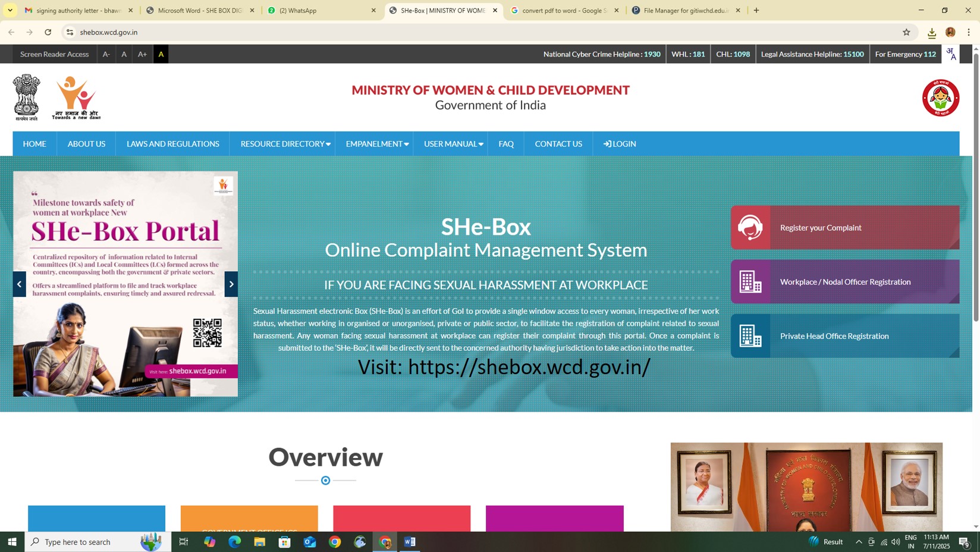Open the FAQ page
The image size is (980, 552).
point(506,144)
